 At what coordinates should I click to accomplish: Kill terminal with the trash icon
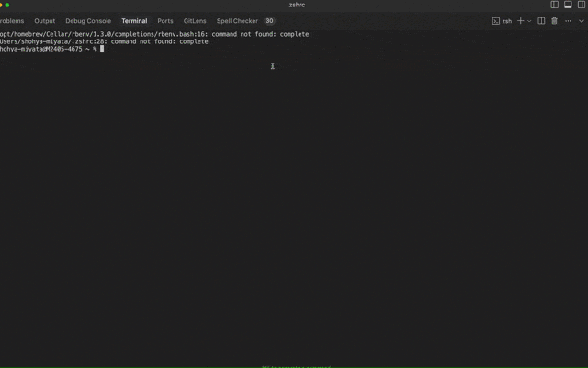click(x=554, y=21)
